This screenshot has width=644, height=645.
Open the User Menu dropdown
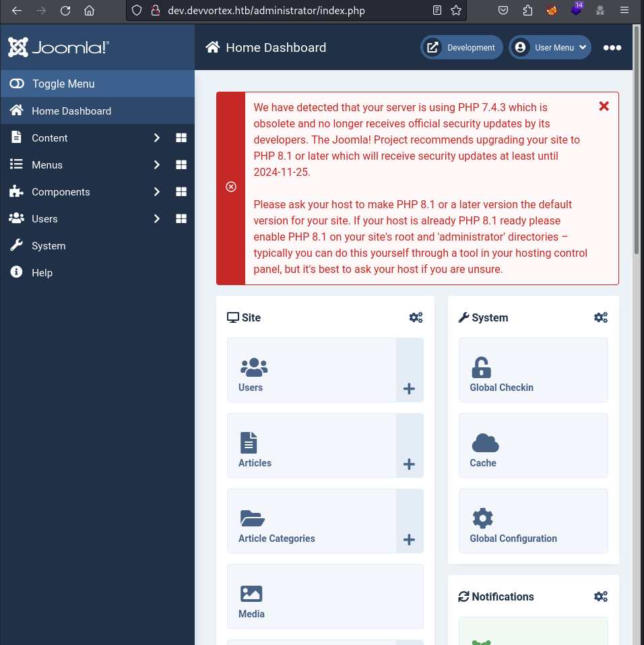pyautogui.click(x=550, y=47)
